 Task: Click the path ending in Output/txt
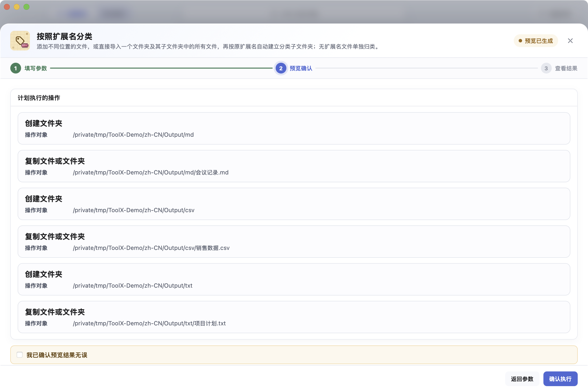133,286
